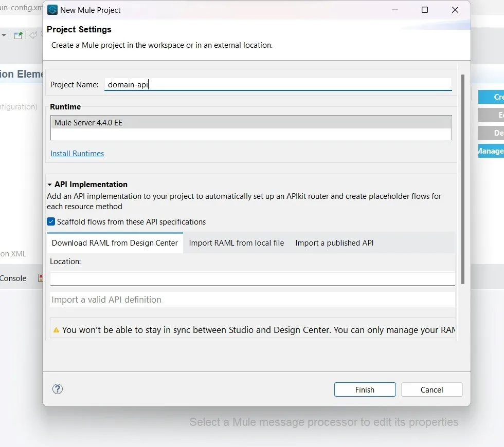The width and height of the screenshot is (504, 447).
Task: Switch to Import RAML from local file tab
Action: pos(237,243)
